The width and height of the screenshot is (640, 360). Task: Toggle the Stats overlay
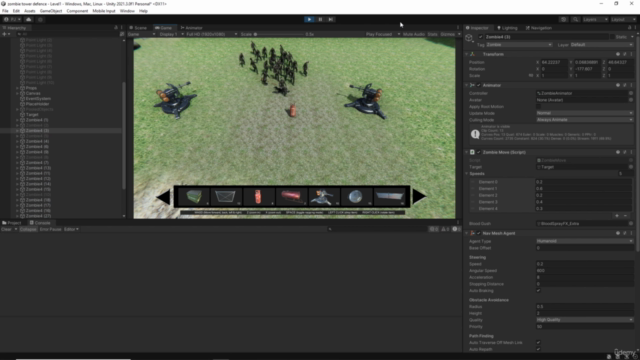click(x=432, y=34)
